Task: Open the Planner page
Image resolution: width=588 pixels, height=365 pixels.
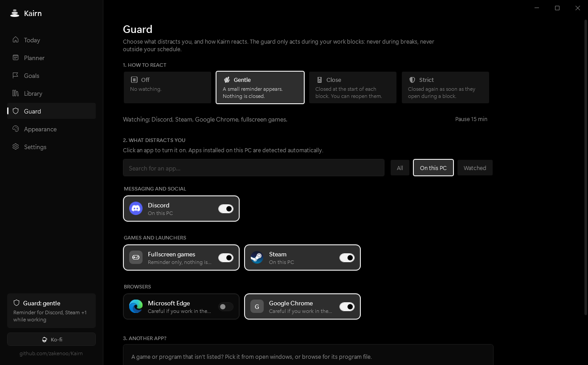Action: (51, 58)
